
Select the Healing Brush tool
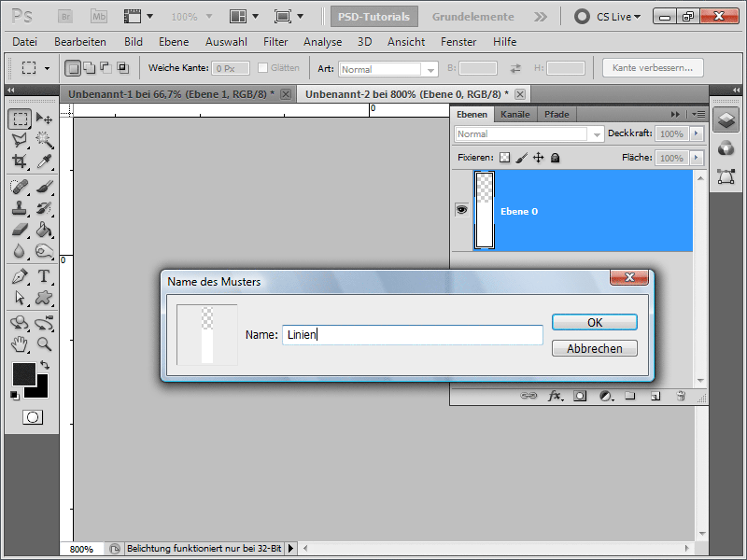pos(20,187)
